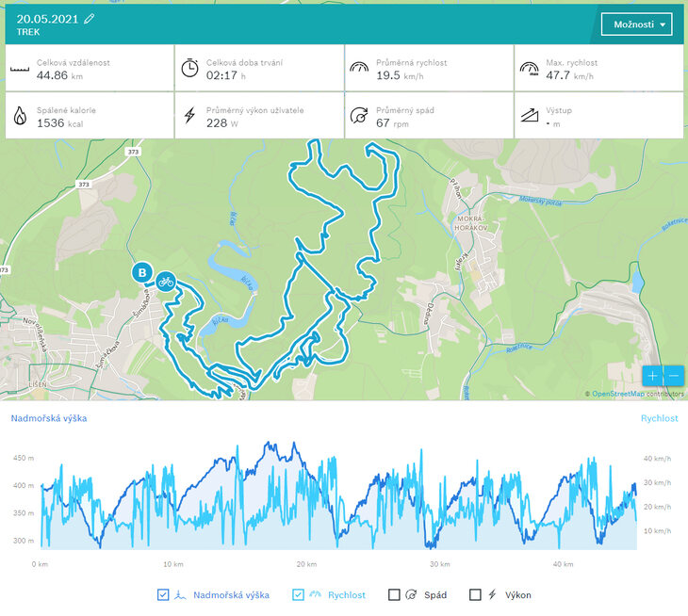688x616 pixels.
Task: Enable the Spád checkbox
Action: 394,595
